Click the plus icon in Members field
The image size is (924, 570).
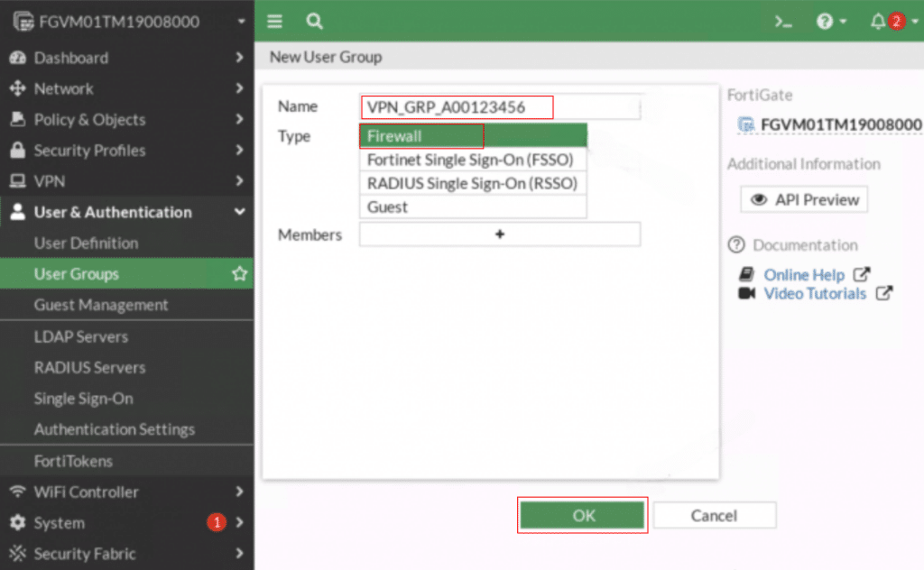[500, 234]
